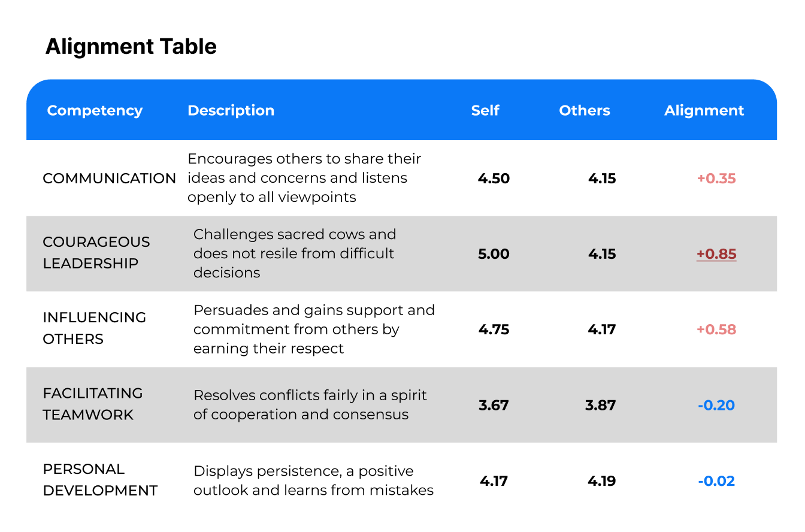This screenshot has height=532, width=805.
Task: Sort by the Competency column header
Action: (95, 111)
